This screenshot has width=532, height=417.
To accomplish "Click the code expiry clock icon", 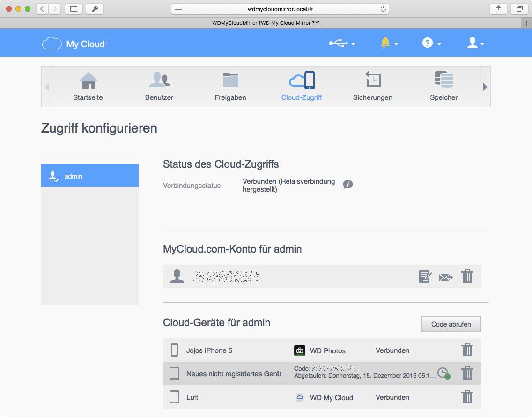I will (x=443, y=373).
